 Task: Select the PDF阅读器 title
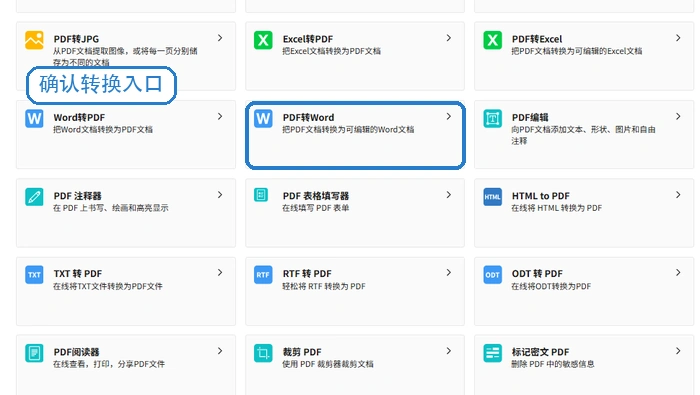pyautogui.click(x=76, y=352)
